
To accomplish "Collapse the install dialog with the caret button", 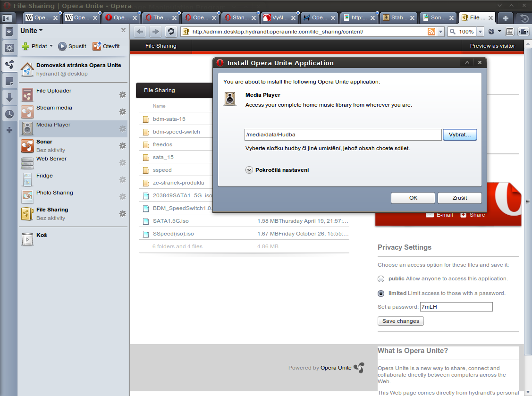I will pos(467,62).
